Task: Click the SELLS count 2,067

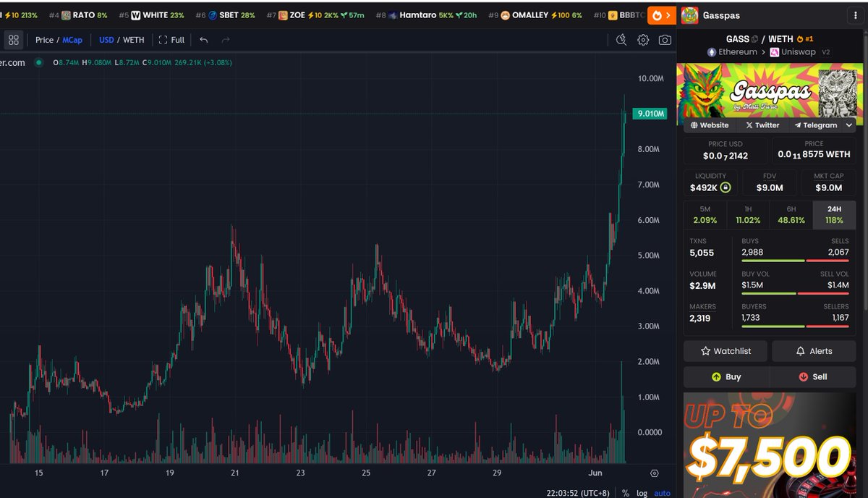Action: 838,252
